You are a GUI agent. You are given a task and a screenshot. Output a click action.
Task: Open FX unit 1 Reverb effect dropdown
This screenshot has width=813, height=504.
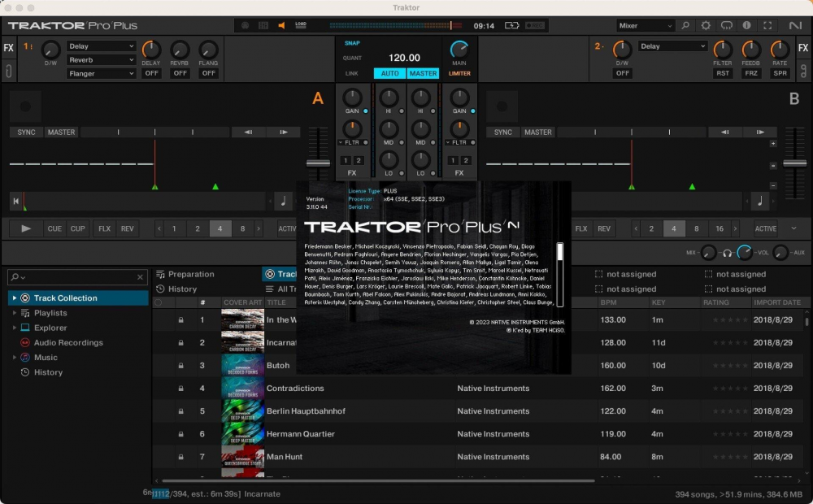[x=101, y=59]
